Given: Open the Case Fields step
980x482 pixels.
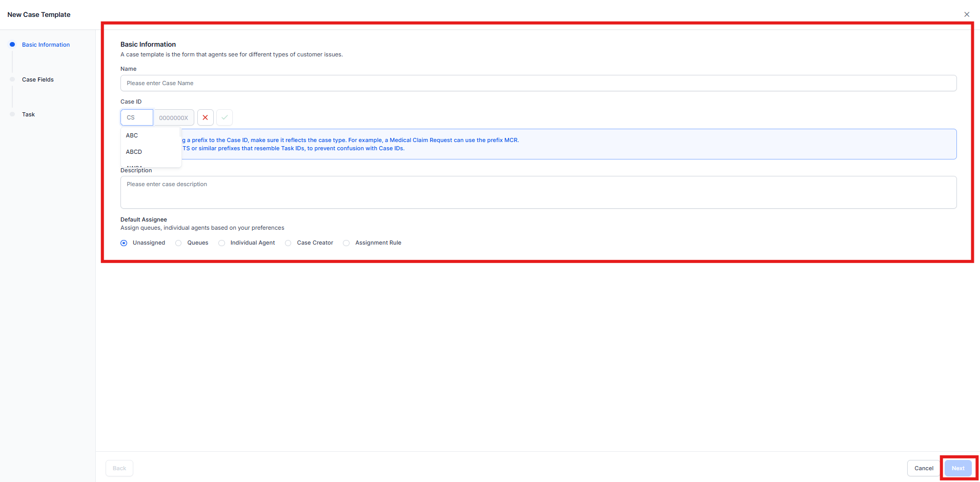Looking at the screenshot, I should (37, 79).
